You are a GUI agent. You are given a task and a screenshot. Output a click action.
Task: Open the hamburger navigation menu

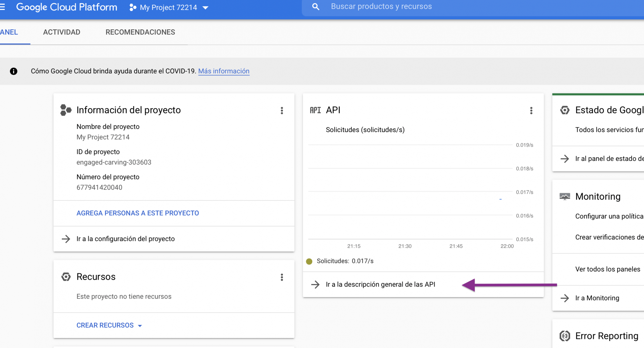pyautogui.click(x=2, y=7)
